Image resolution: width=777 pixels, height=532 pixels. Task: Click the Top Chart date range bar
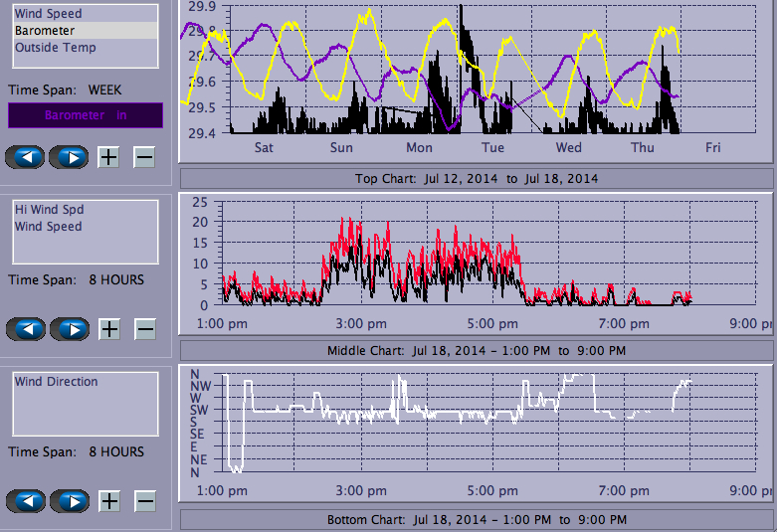click(477, 179)
